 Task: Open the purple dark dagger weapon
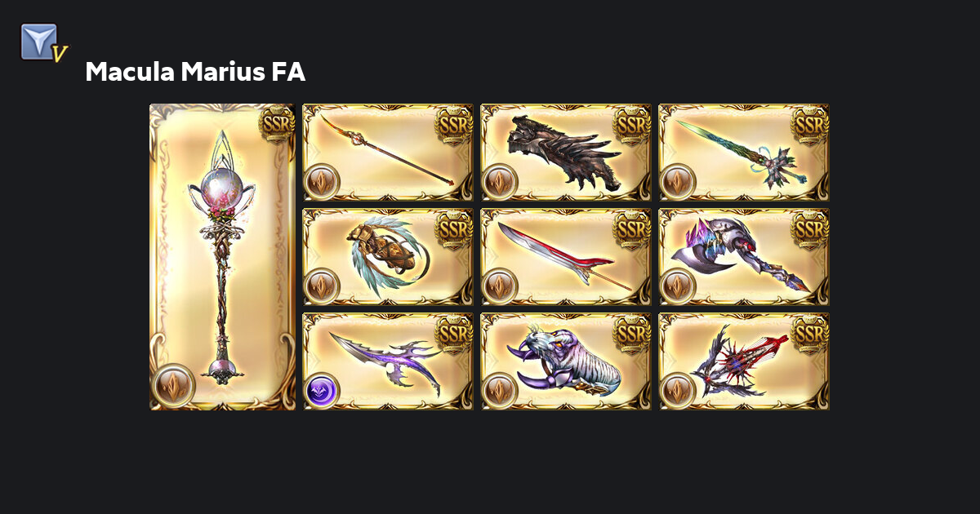[388, 361]
